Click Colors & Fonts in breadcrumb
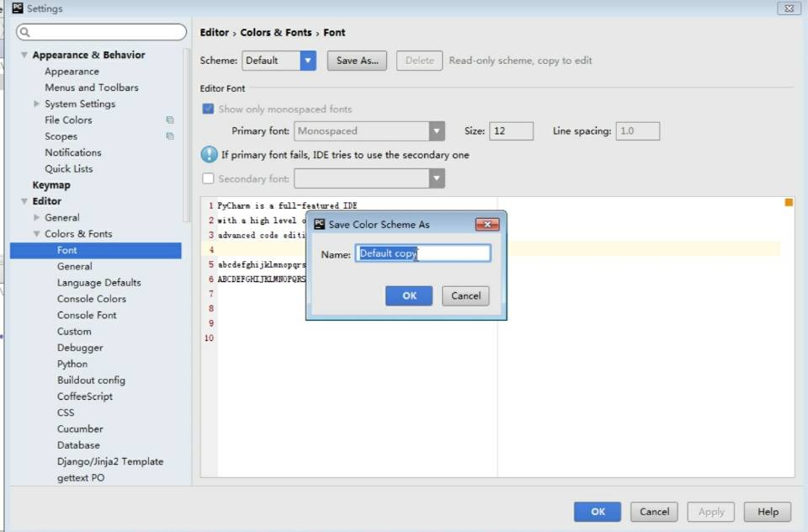 point(276,33)
